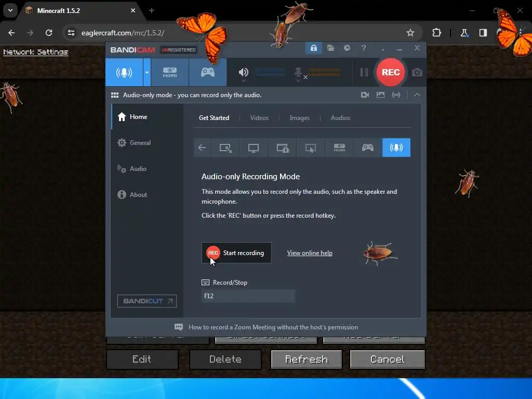Reload the browser page

coord(49,33)
